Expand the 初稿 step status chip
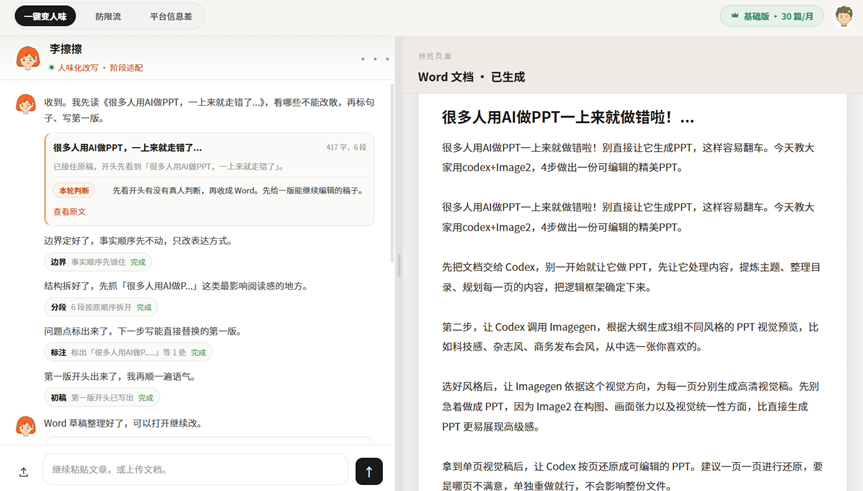863x491 pixels. click(x=102, y=397)
